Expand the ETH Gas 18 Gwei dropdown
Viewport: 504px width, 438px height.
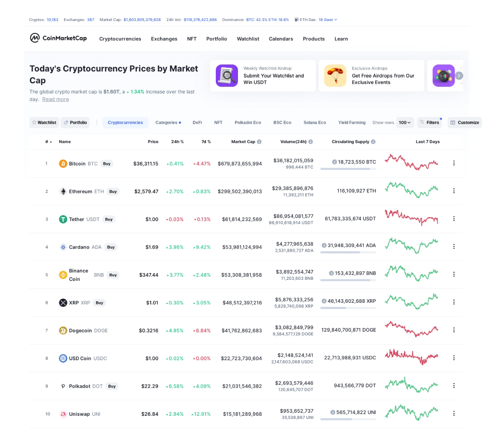point(328,19)
